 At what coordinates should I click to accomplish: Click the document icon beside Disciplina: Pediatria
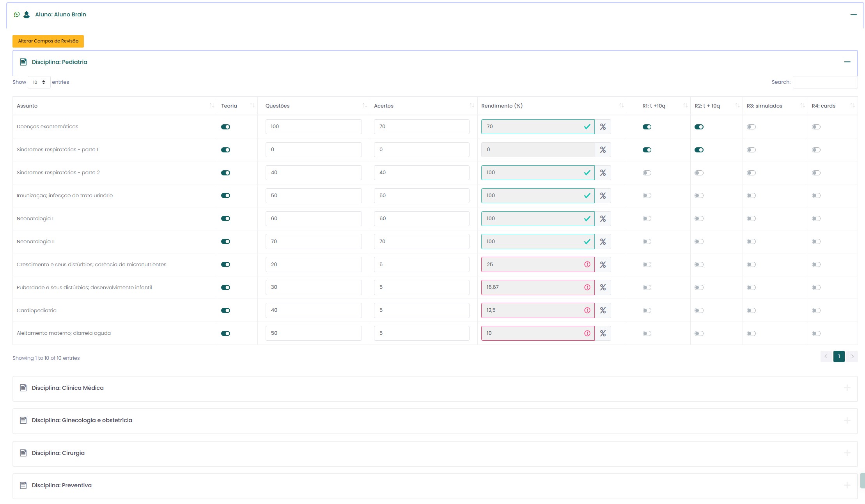click(23, 62)
